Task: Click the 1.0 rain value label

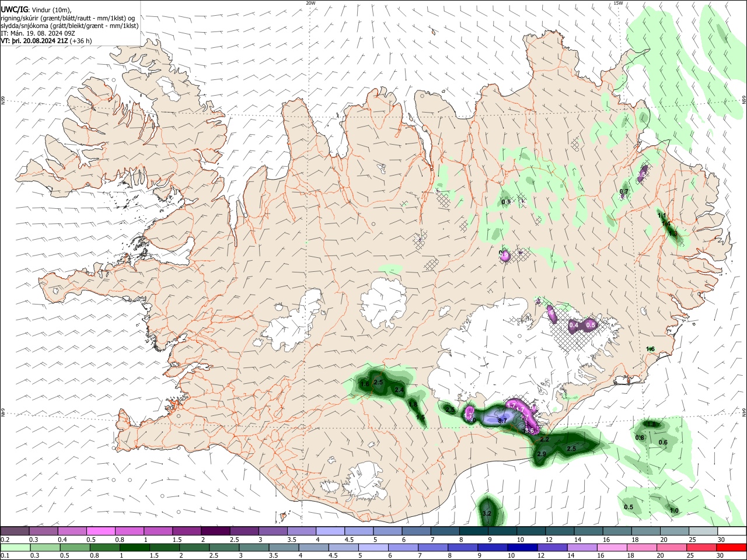Action: (x=674, y=511)
